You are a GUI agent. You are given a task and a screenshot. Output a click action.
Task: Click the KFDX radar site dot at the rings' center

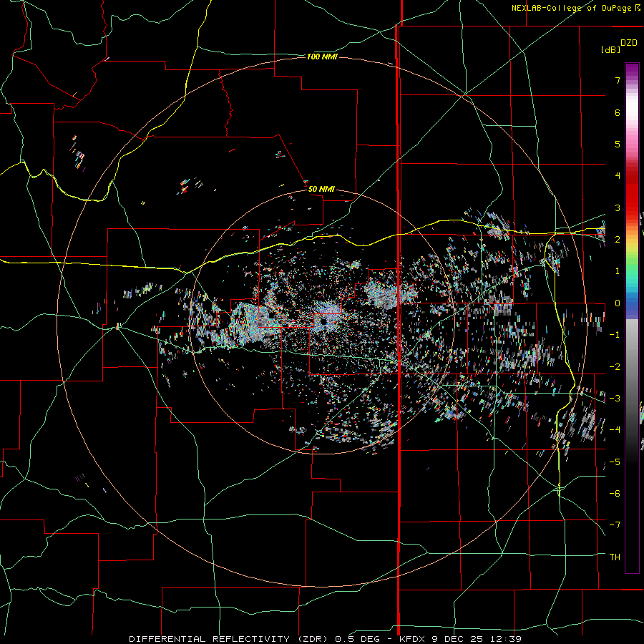click(323, 321)
